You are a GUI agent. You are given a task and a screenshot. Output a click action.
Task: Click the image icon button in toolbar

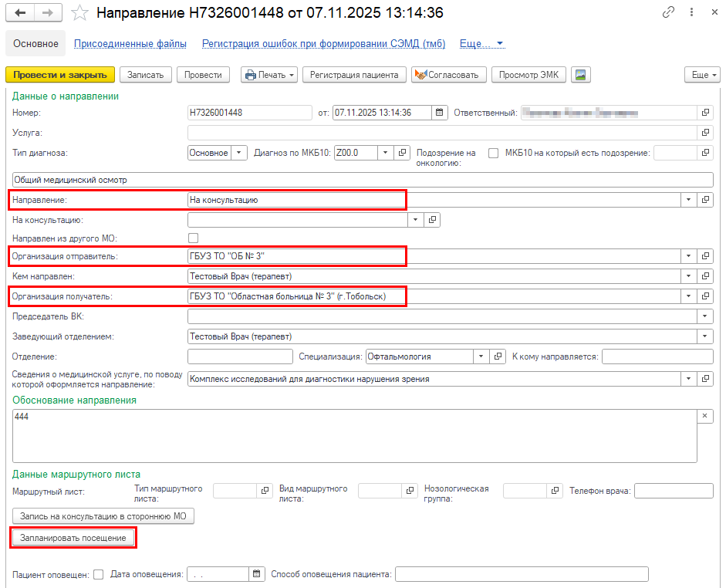pyautogui.click(x=582, y=75)
